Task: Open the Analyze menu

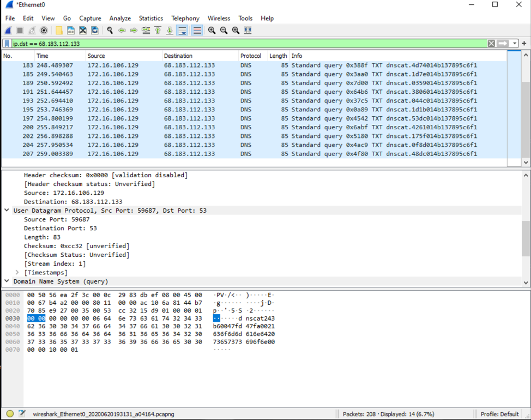Action: click(x=120, y=19)
